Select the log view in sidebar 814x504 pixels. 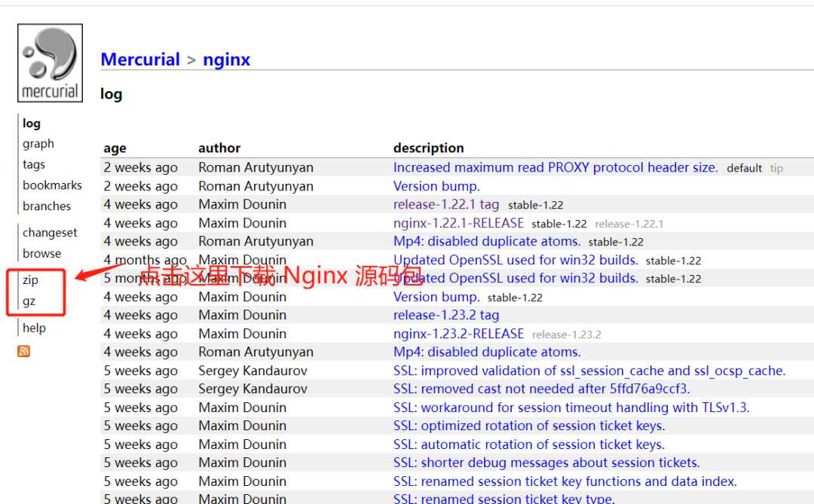pos(32,123)
